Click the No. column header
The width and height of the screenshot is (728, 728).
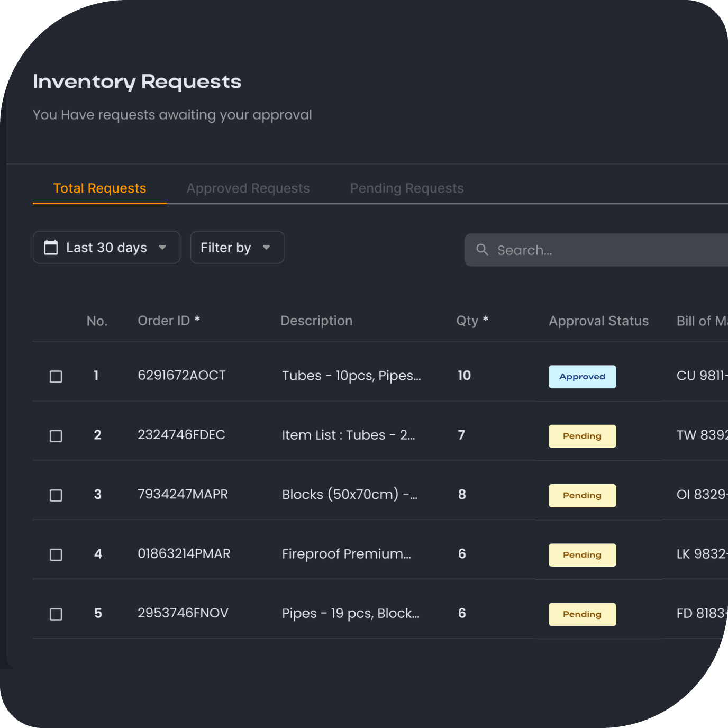tap(97, 321)
